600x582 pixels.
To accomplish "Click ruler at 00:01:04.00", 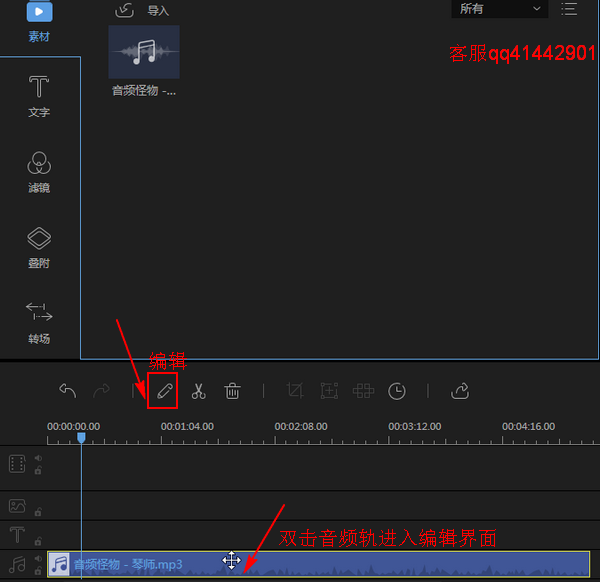I will (x=187, y=426).
